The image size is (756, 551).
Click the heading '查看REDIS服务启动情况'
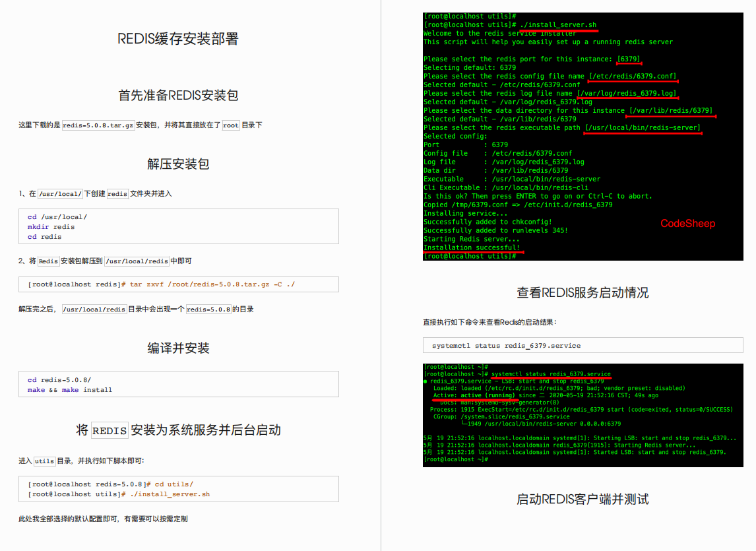coord(583,292)
